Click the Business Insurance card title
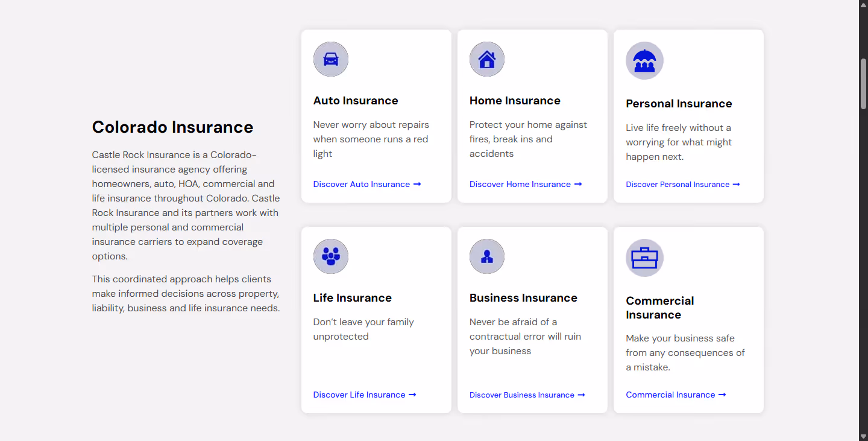868x441 pixels. 523,298
